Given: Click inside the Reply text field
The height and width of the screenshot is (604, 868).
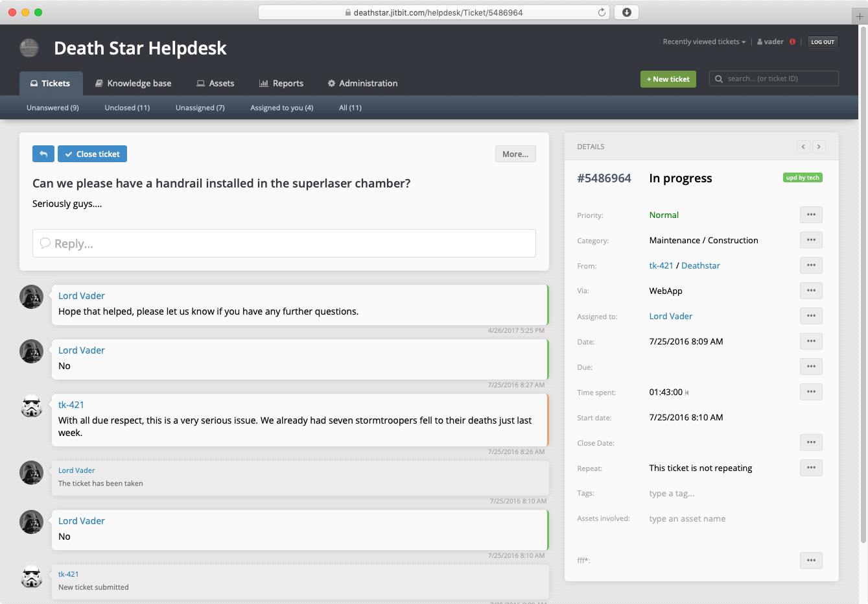Looking at the screenshot, I should tap(284, 243).
